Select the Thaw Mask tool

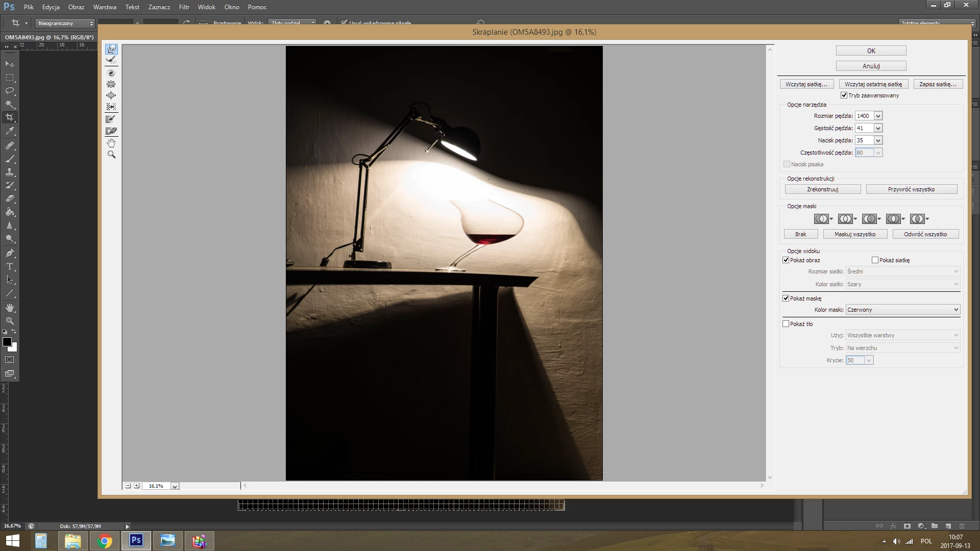point(111,131)
